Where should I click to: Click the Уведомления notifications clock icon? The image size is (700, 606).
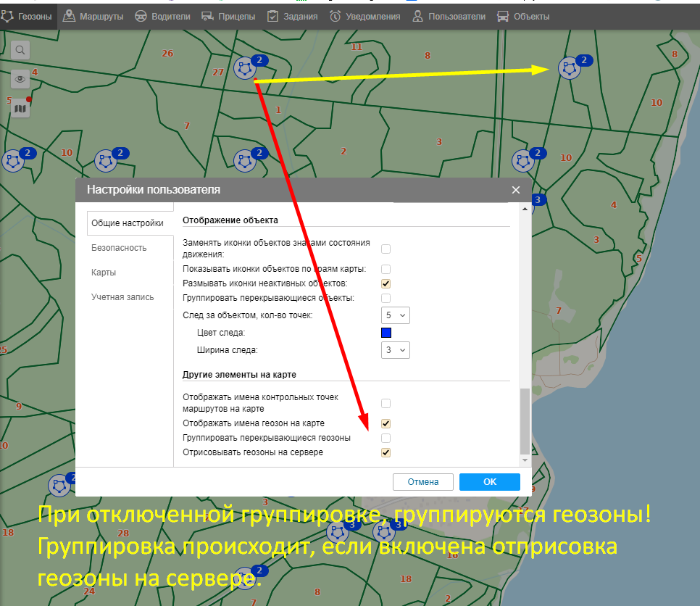336,16
